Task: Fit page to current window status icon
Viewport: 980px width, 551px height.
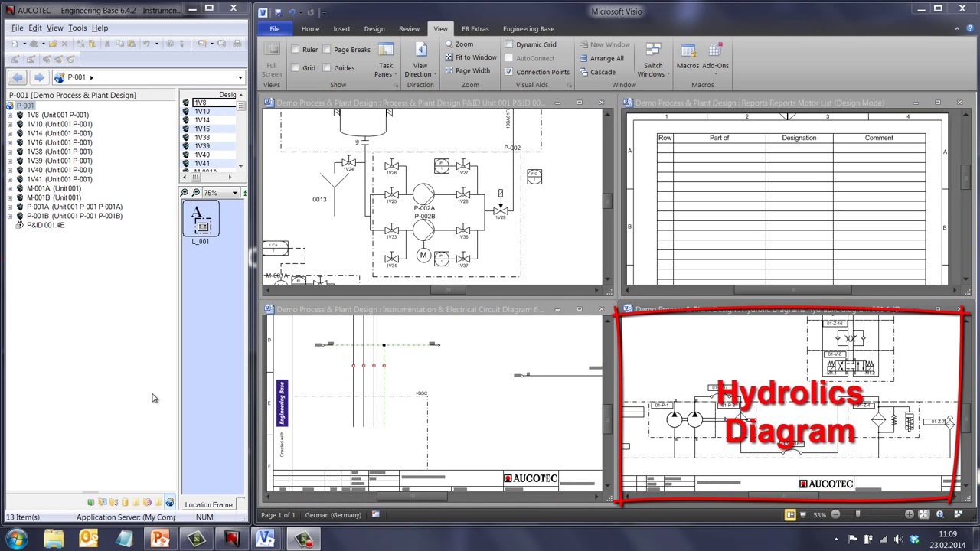Action: point(924,515)
